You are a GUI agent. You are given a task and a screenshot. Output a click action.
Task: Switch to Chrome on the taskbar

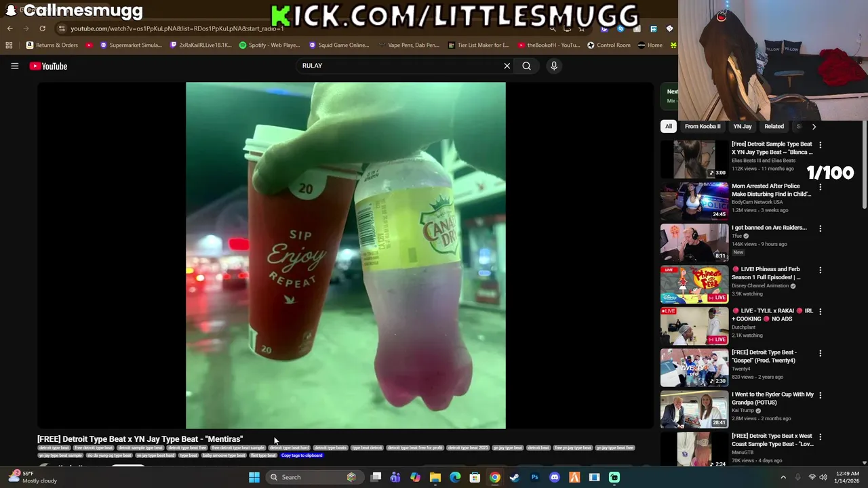coord(495,477)
